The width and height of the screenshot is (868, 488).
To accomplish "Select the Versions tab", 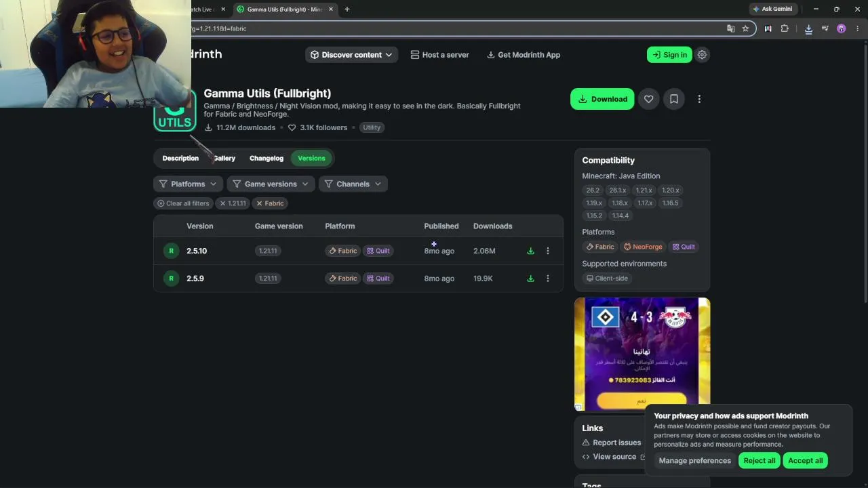I will (311, 158).
